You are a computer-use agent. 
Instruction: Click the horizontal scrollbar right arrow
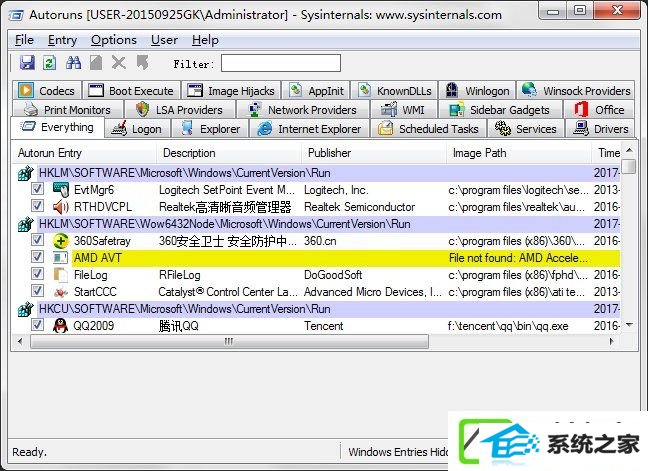tap(612, 341)
